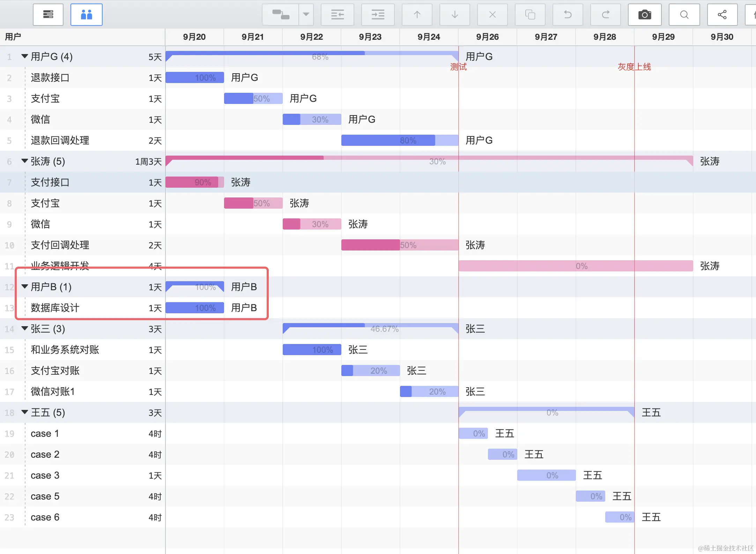Image resolution: width=756 pixels, height=554 pixels.
Task: Click the redo icon
Action: [x=605, y=15]
